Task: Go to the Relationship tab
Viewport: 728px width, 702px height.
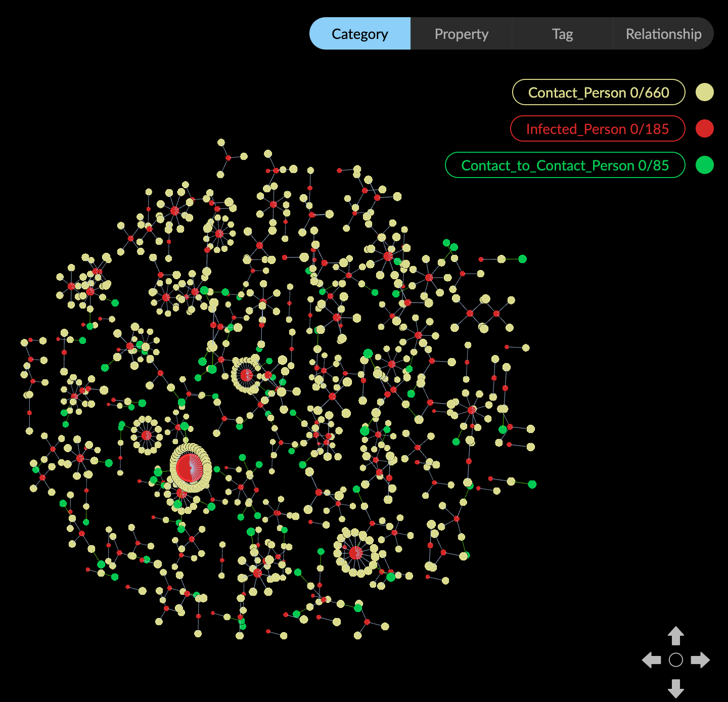Action: (663, 34)
